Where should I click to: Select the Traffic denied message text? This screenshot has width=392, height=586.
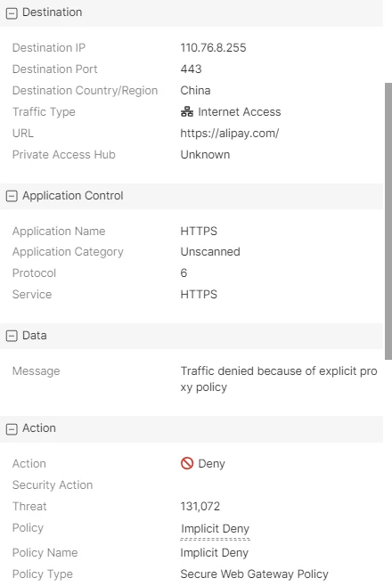(279, 379)
